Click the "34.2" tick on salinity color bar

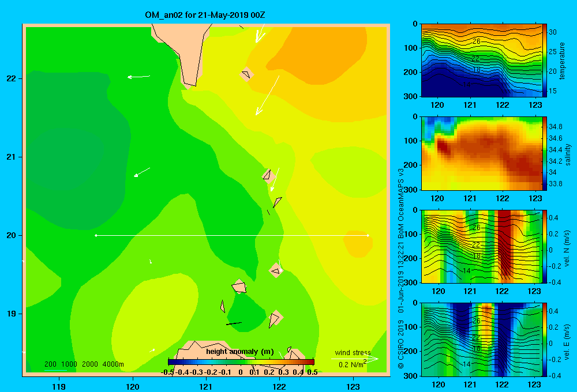click(555, 161)
